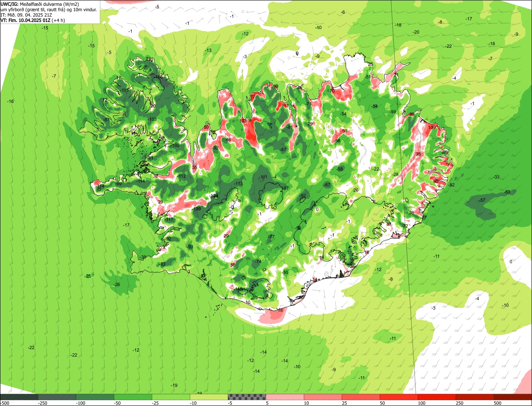Click the '-57' value over the sea east of Iceland
This screenshot has height=406, width=532.
(x=482, y=201)
